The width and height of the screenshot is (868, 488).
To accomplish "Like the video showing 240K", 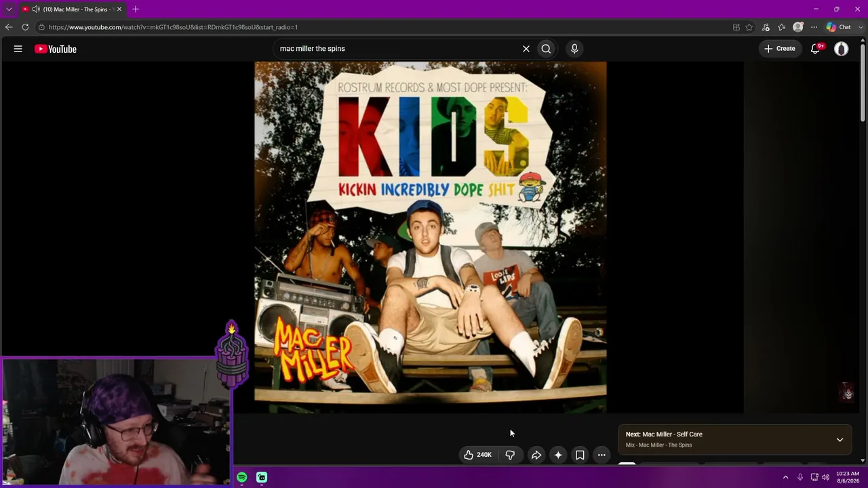I will (477, 455).
